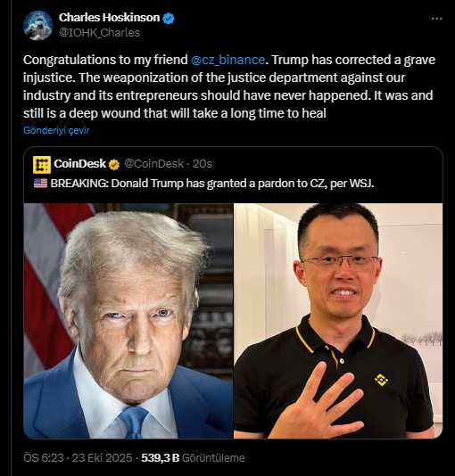Click the 539,3 B Görüntüleme view count
Screen dimensions: 455x476
193,458
